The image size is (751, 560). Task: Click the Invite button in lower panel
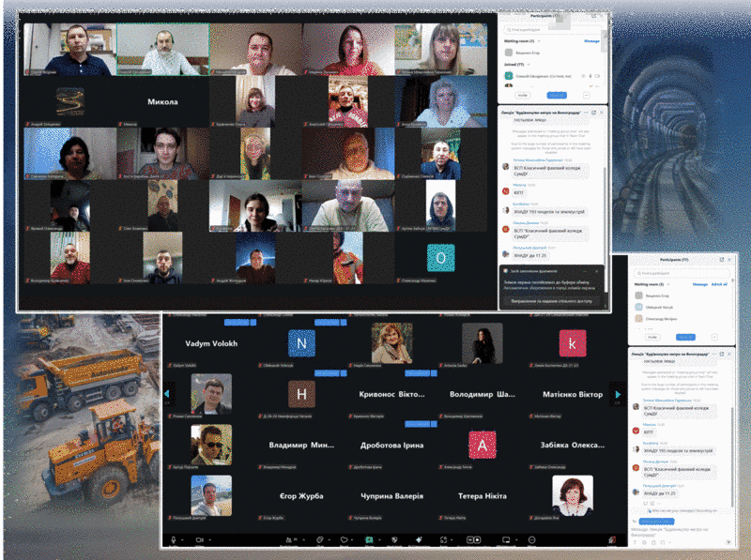coord(653,336)
